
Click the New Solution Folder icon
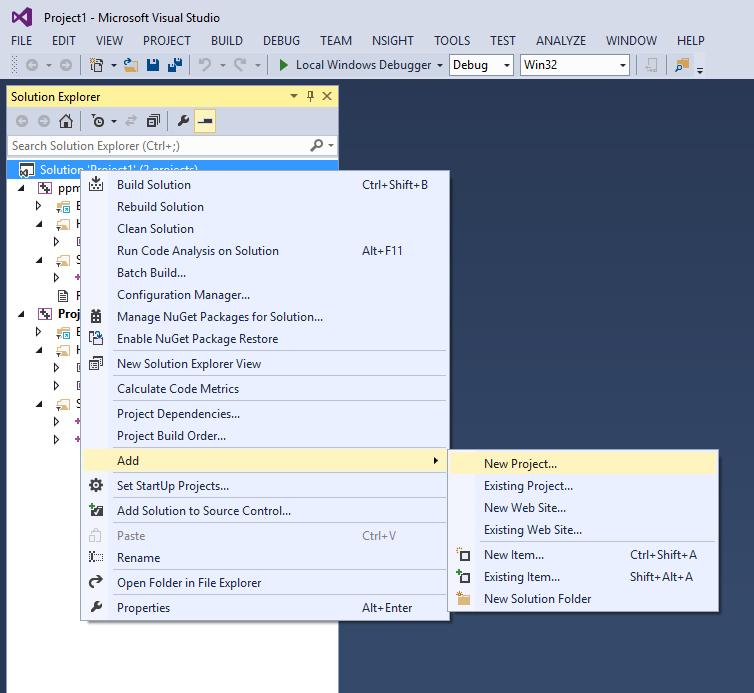tap(463, 598)
